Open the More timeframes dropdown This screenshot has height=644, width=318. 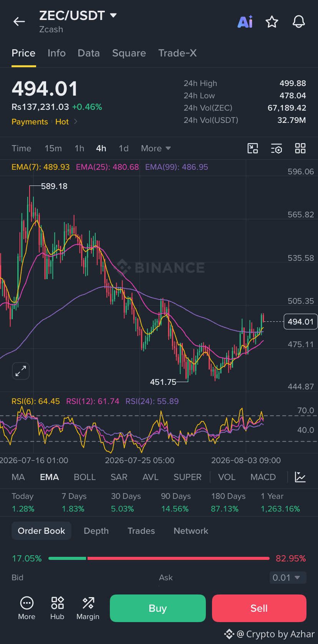pos(156,148)
